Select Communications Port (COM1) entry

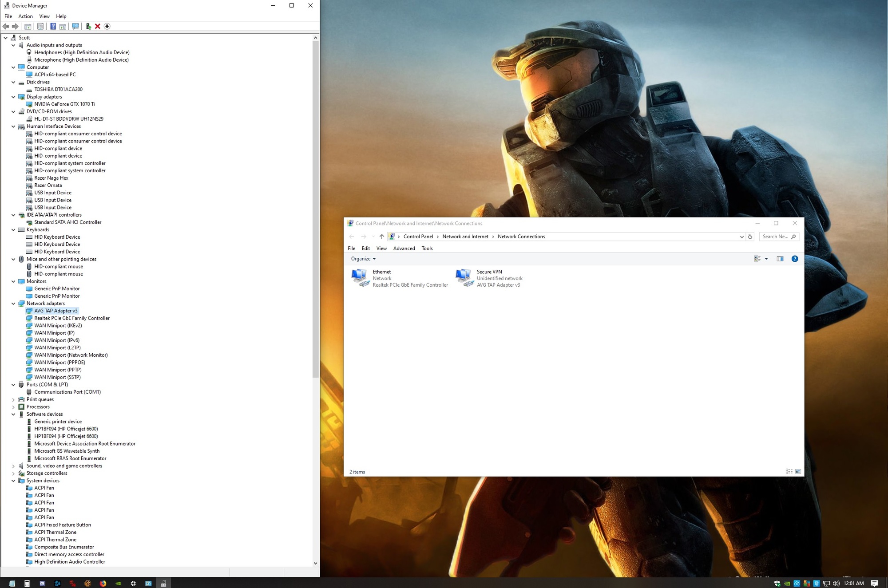(x=67, y=392)
